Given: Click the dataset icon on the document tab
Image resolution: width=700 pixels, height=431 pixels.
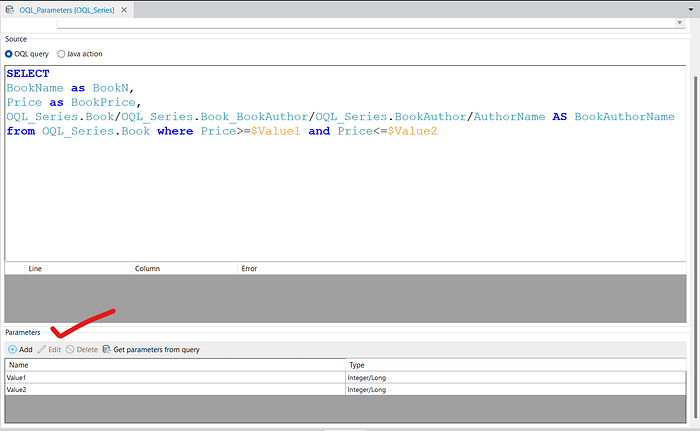Looking at the screenshot, I should (9, 10).
